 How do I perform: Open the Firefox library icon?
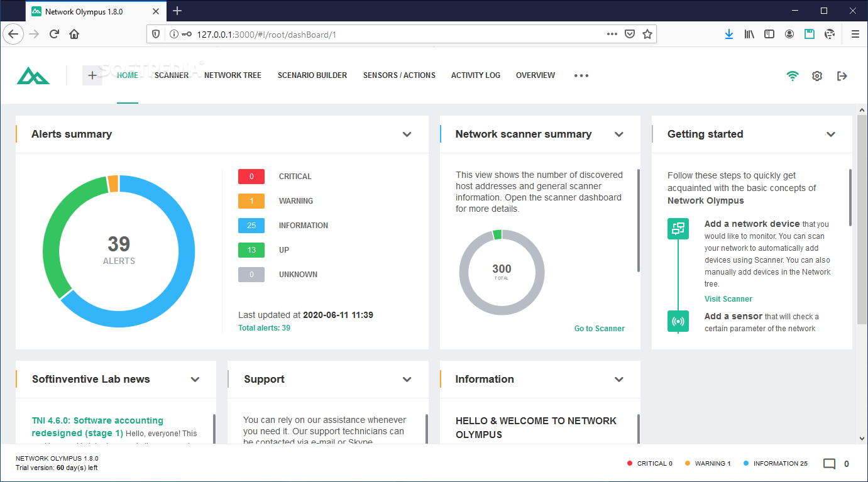tap(749, 34)
